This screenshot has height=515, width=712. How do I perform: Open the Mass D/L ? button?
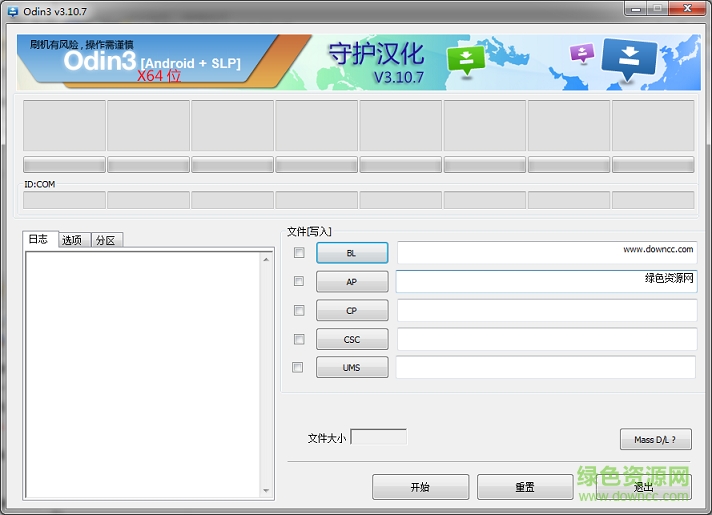[655, 439]
